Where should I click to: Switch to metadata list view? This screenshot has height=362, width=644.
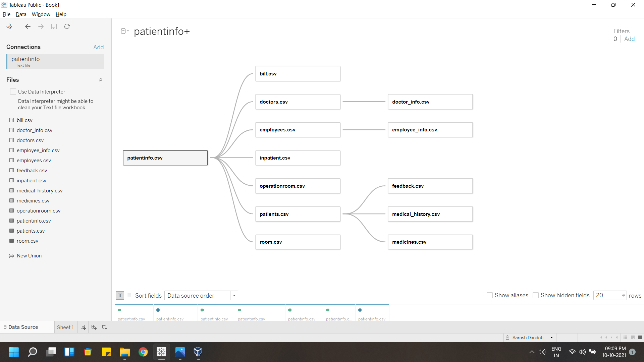(129, 296)
